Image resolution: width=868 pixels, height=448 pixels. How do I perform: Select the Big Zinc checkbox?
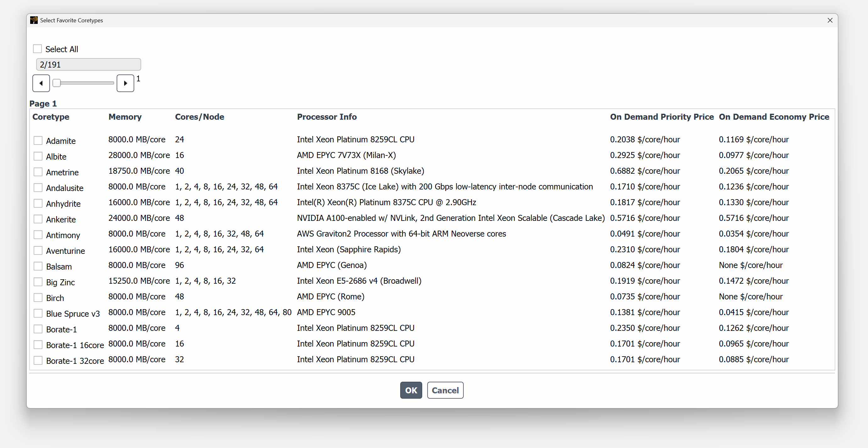coord(38,282)
